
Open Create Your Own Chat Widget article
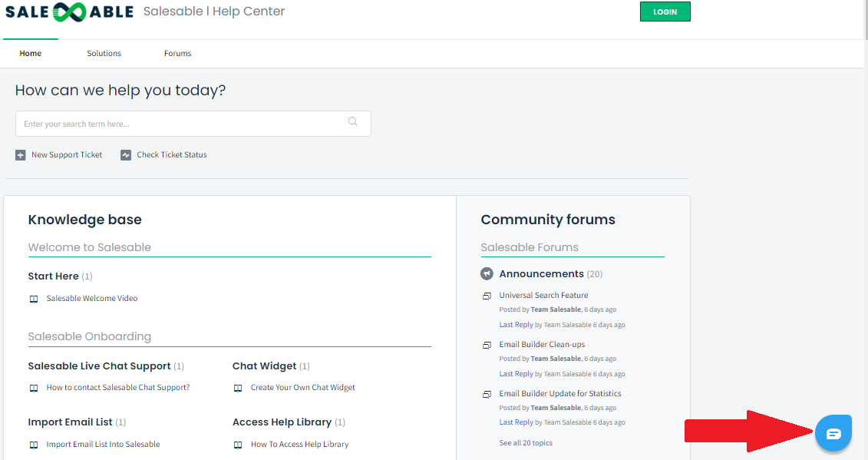pos(303,387)
